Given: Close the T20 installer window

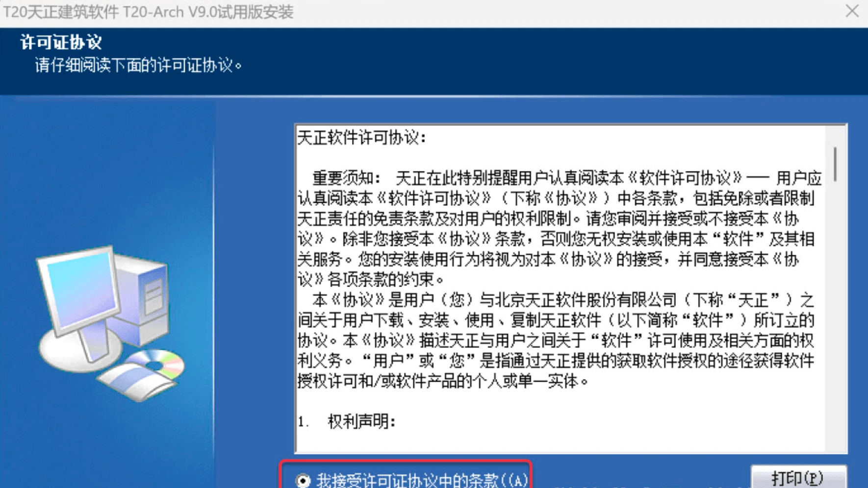Looking at the screenshot, I should tap(852, 11).
